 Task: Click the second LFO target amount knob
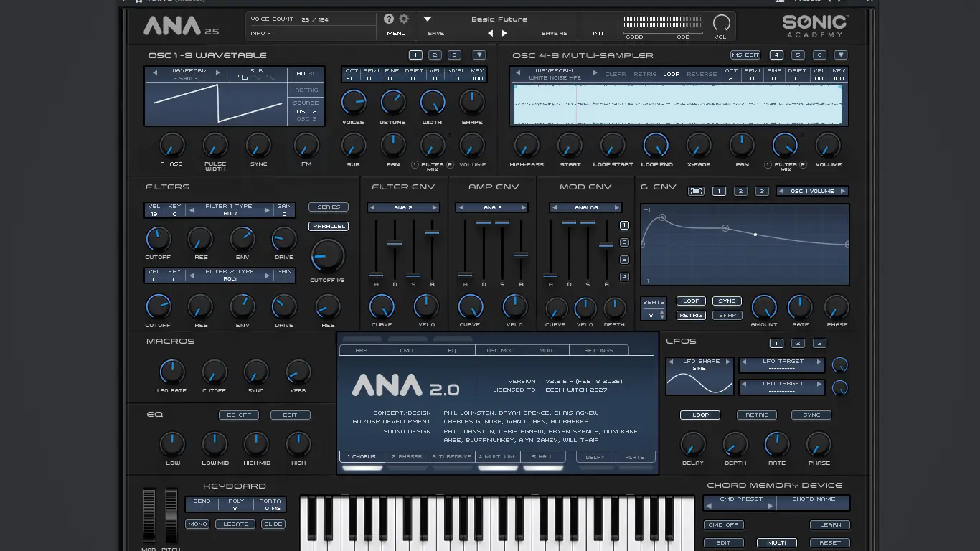click(839, 388)
